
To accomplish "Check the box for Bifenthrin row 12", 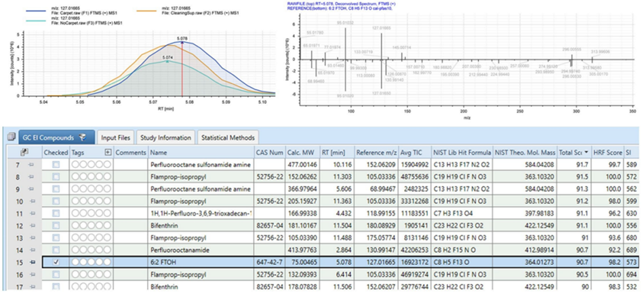I will 56,226.
